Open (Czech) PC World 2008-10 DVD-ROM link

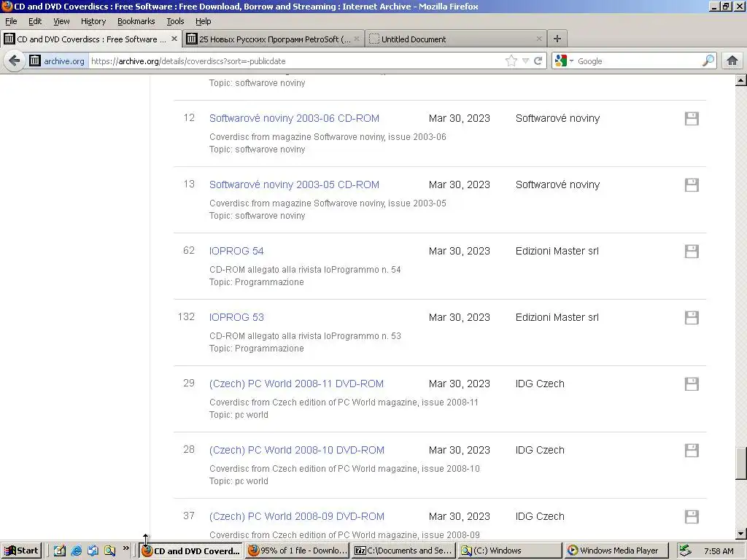pyautogui.click(x=297, y=450)
